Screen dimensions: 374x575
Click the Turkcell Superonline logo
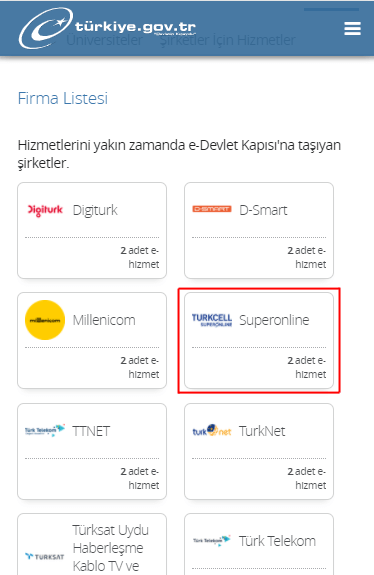[x=212, y=320]
